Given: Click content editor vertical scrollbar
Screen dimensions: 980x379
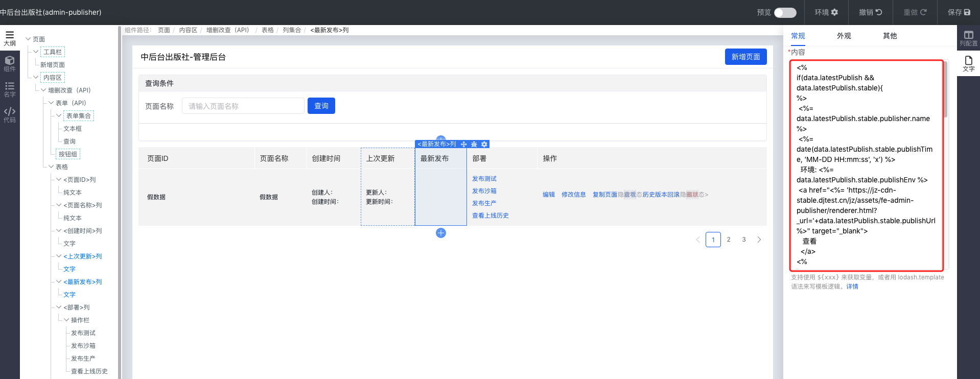Looking at the screenshot, I should tap(946, 90).
